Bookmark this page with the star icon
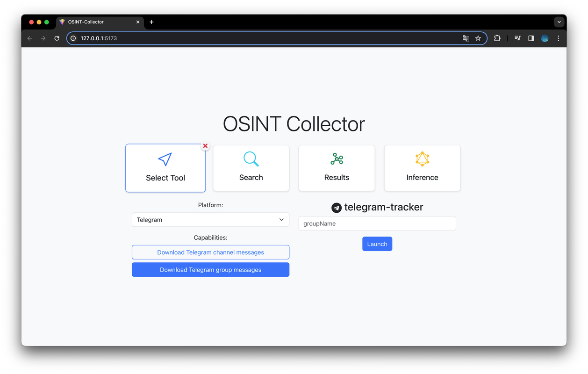The height and width of the screenshot is (374, 588). coord(478,38)
